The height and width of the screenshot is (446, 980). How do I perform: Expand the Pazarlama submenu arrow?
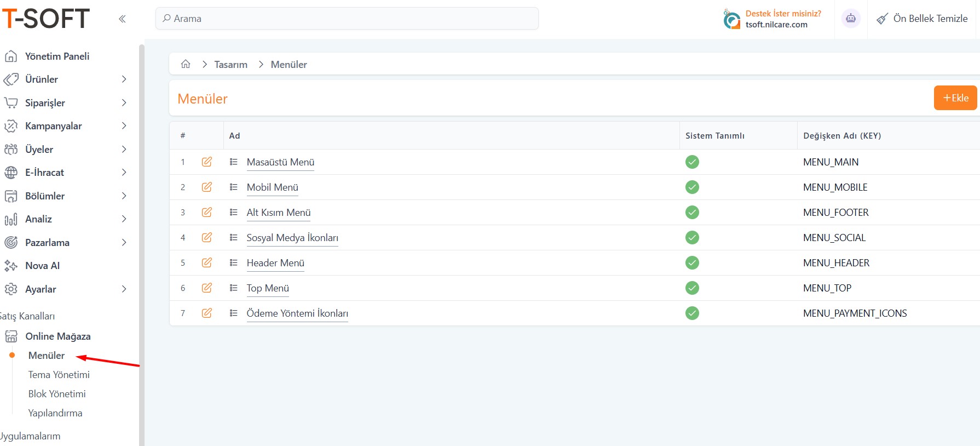pos(124,242)
